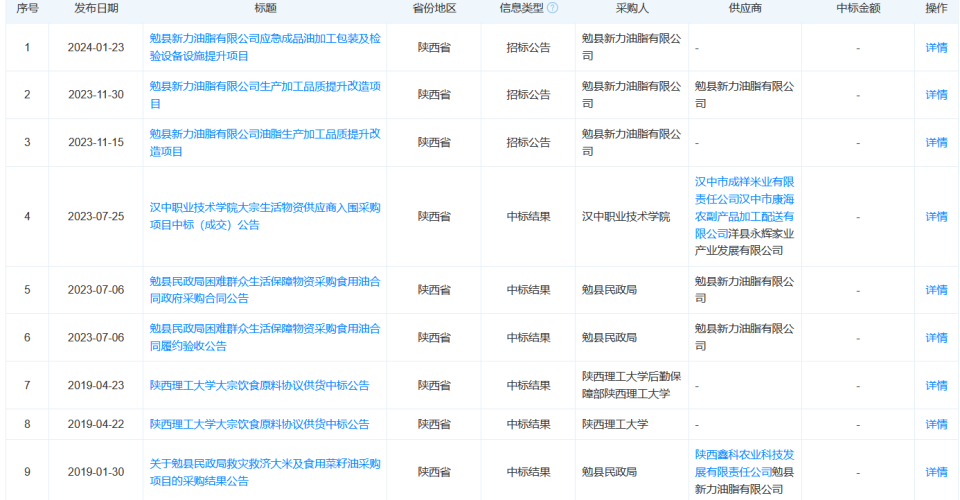Open 详情 for row 8 dated 2019-04-22
This screenshot has height=500, width=960.
(x=936, y=424)
